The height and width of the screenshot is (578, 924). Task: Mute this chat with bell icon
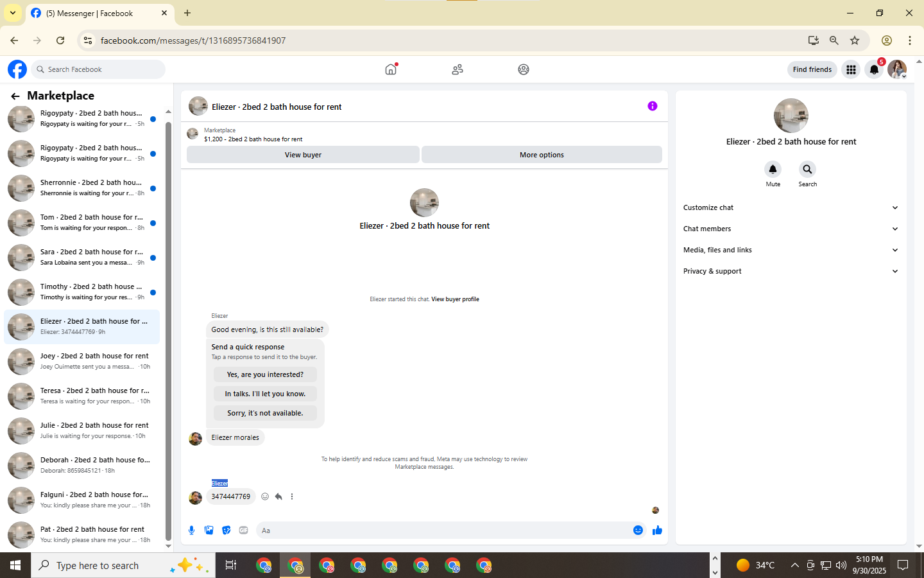773,169
